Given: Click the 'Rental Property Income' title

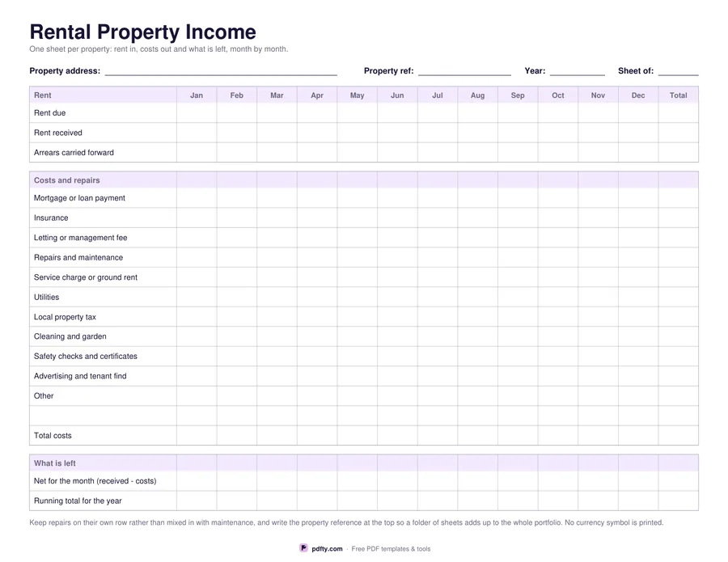Looking at the screenshot, I should pyautogui.click(x=142, y=32).
